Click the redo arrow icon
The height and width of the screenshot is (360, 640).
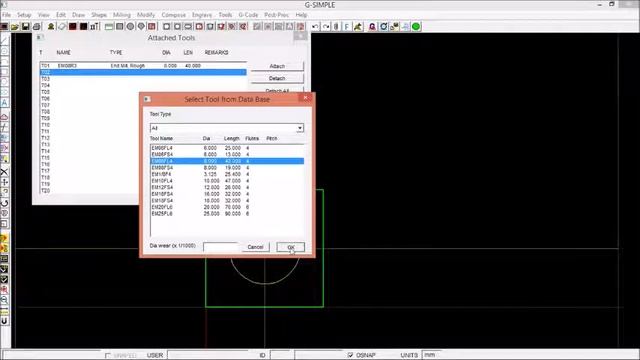tap(326, 27)
